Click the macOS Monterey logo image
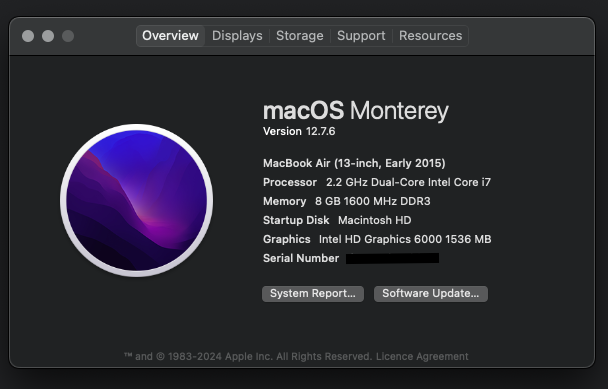Screen dimensions: 608x389 (136, 200)
